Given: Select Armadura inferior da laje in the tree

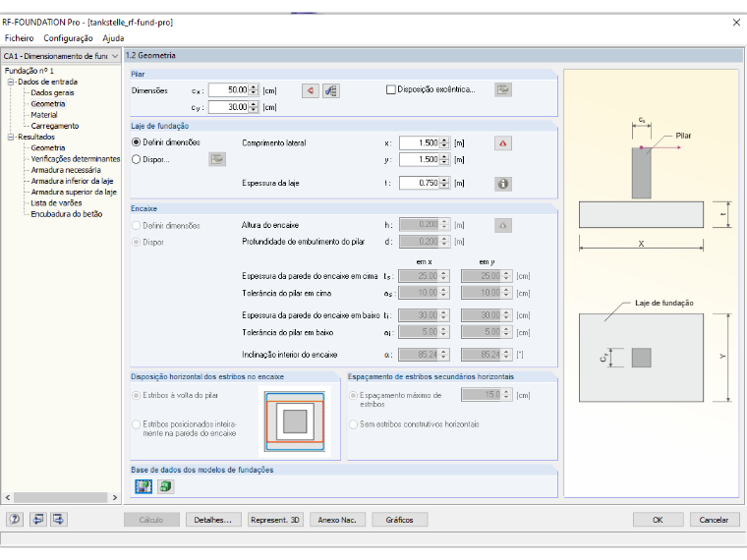Looking at the screenshot, I should pyautogui.click(x=72, y=181).
